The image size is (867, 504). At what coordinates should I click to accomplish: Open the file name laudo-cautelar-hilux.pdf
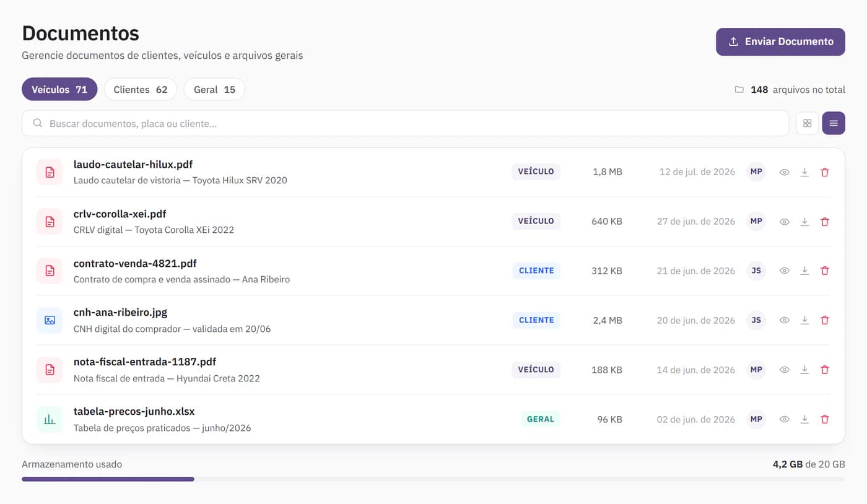click(x=133, y=165)
